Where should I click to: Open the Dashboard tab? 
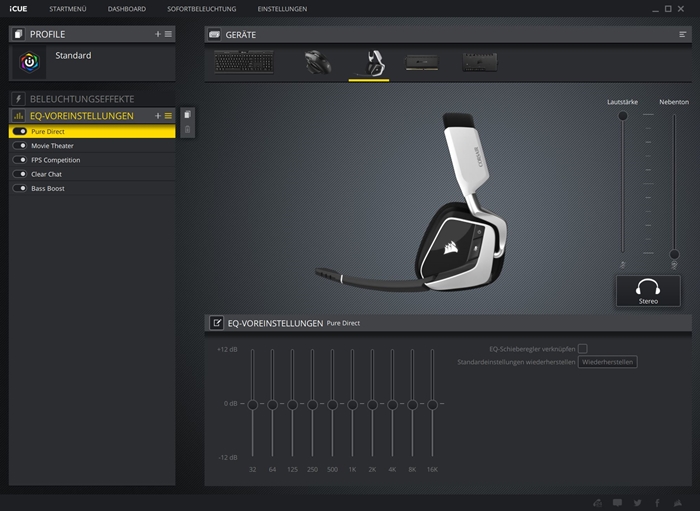coord(127,9)
